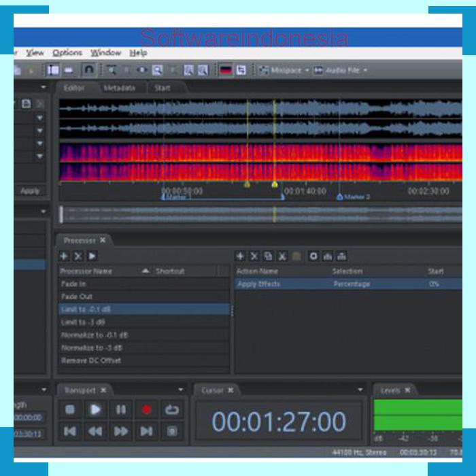Click the zoom tool icon after the magnet
476x476 pixels.
[x=111, y=70]
